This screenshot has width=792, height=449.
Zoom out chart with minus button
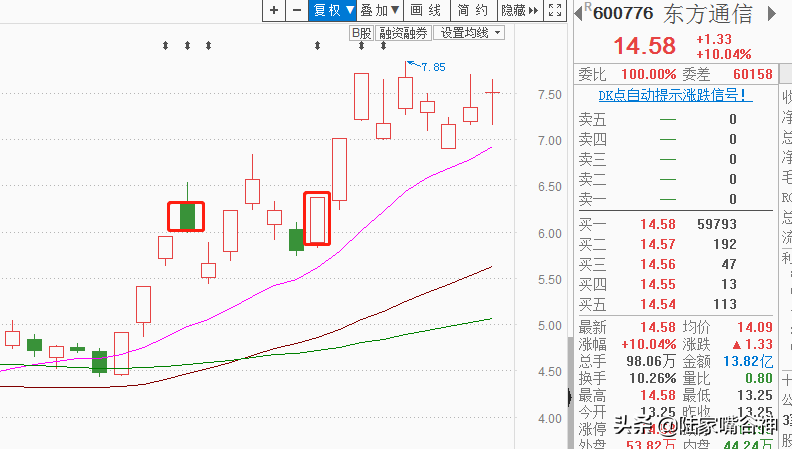tap(297, 10)
